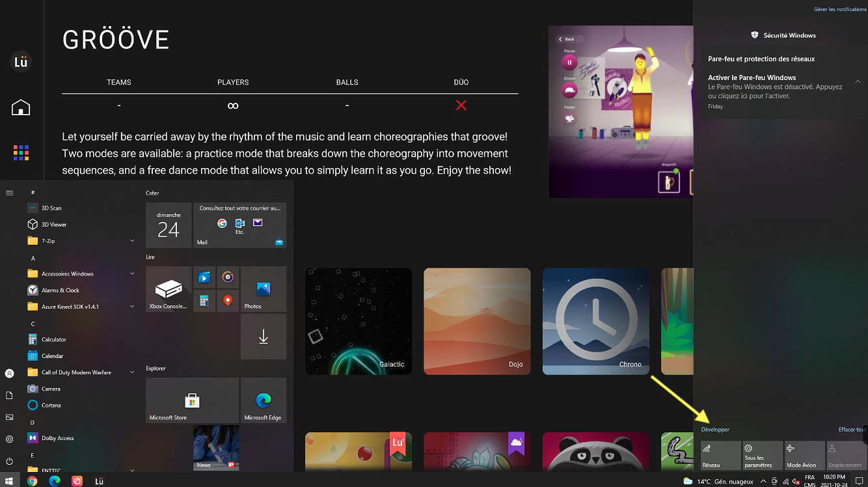868x487 pixels.
Task: Click the Lire tile group header
Action: tap(150, 257)
